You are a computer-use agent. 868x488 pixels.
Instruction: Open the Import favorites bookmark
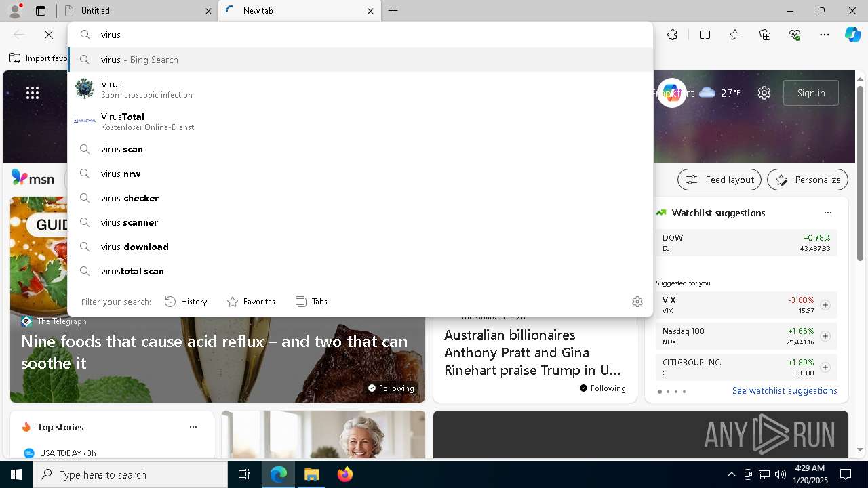point(39,58)
